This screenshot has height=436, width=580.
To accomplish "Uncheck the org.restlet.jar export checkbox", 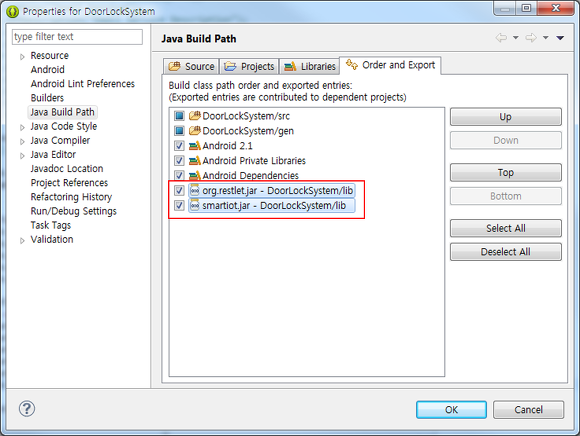I will click(179, 190).
